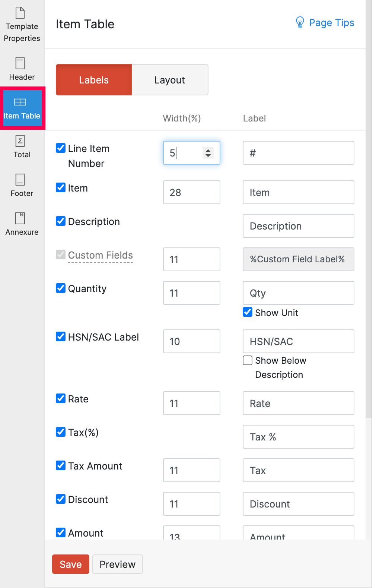Viewport: 376px width, 588px height.
Task: Open the Annexure section icon
Action: (x=20, y=218)
